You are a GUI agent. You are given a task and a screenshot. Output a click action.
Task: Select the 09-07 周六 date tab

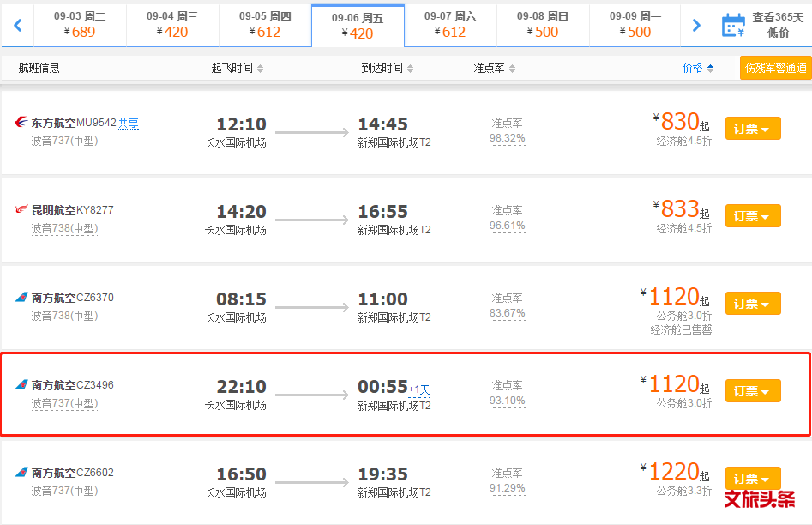[x=450, y=25]
